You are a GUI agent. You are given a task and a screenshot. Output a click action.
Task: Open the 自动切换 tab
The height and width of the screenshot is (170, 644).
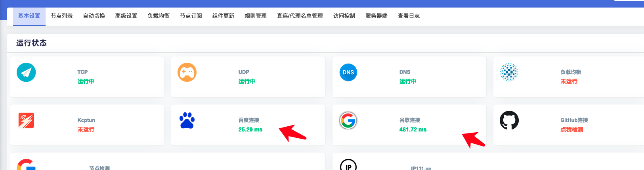(x=94, y=16)
